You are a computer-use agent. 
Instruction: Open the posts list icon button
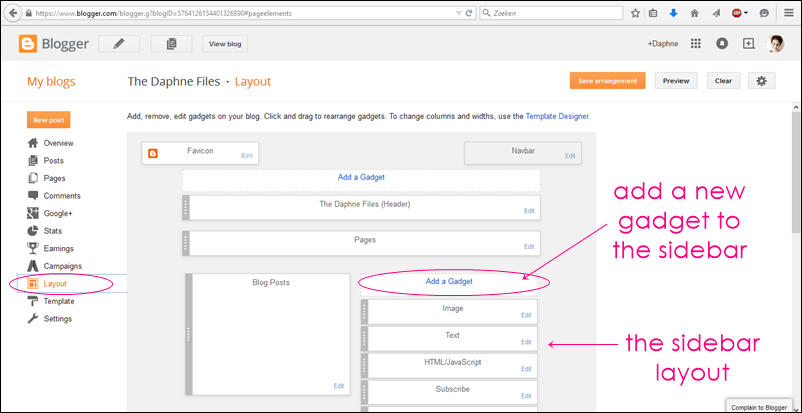pyautogui.click(x=171, y=44)
